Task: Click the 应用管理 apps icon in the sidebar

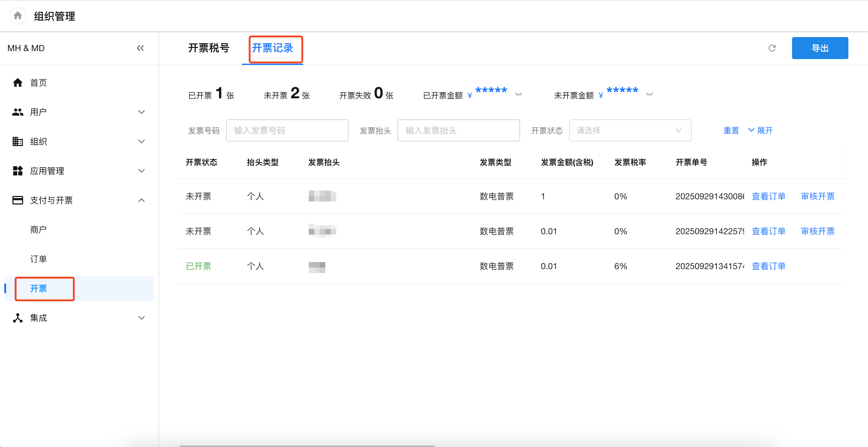Action: [17, 171]
